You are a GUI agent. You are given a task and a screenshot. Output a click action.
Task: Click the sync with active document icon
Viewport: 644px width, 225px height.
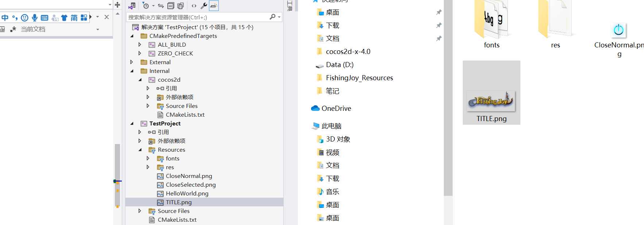coord(161,5)
